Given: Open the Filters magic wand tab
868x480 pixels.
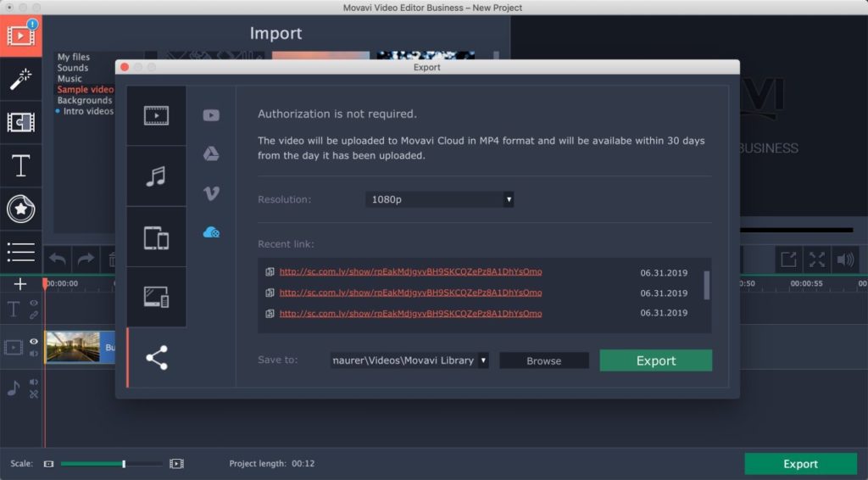Looking at the screenshot, I should click(20, 79).
